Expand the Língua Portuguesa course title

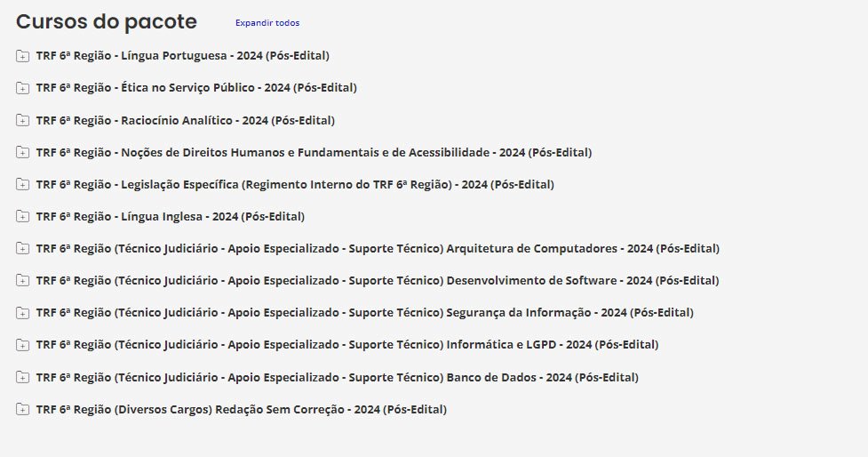pos(182,56)
